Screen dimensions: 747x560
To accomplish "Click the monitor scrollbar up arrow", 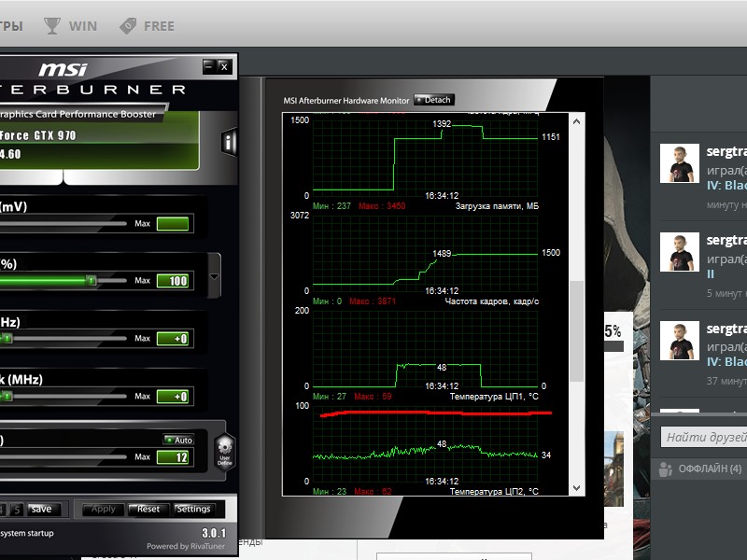I will (x=576, y=121).
